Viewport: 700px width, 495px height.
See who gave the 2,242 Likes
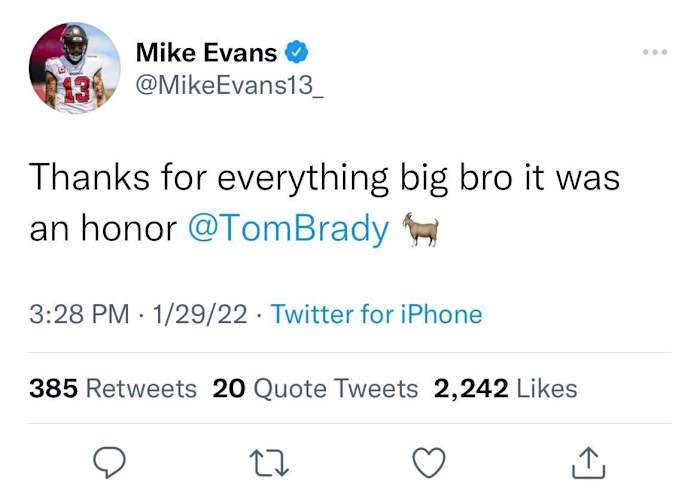[505, 388]
